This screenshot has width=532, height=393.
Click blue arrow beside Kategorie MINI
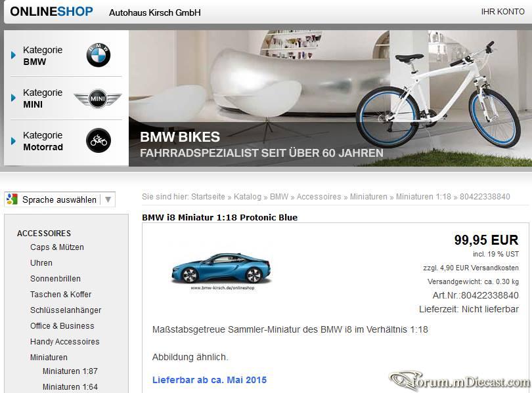[14, 98]
